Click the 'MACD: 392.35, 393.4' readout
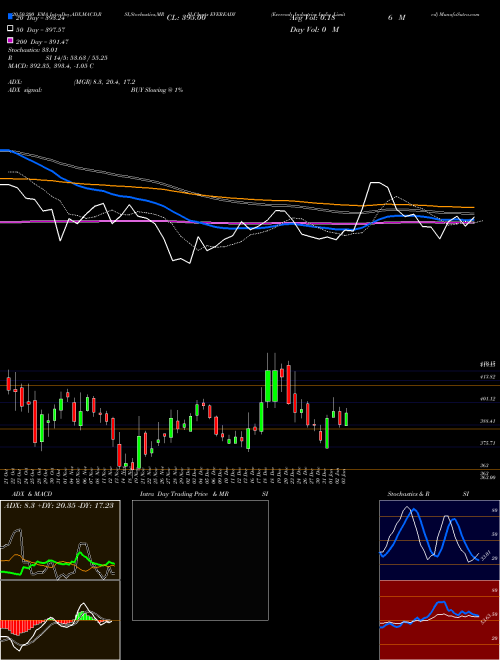The image size is (500, 660). pyautogui.click(x=51, y=66)
